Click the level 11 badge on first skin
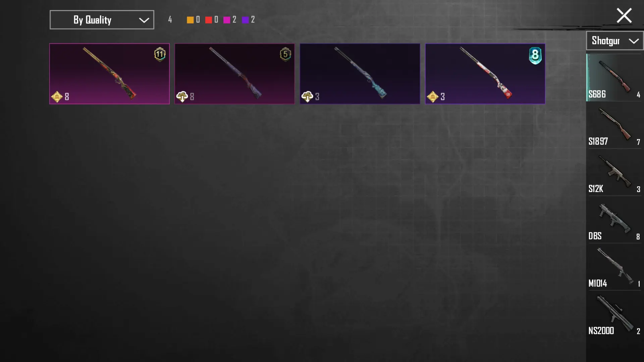 [x=160, y=54]
